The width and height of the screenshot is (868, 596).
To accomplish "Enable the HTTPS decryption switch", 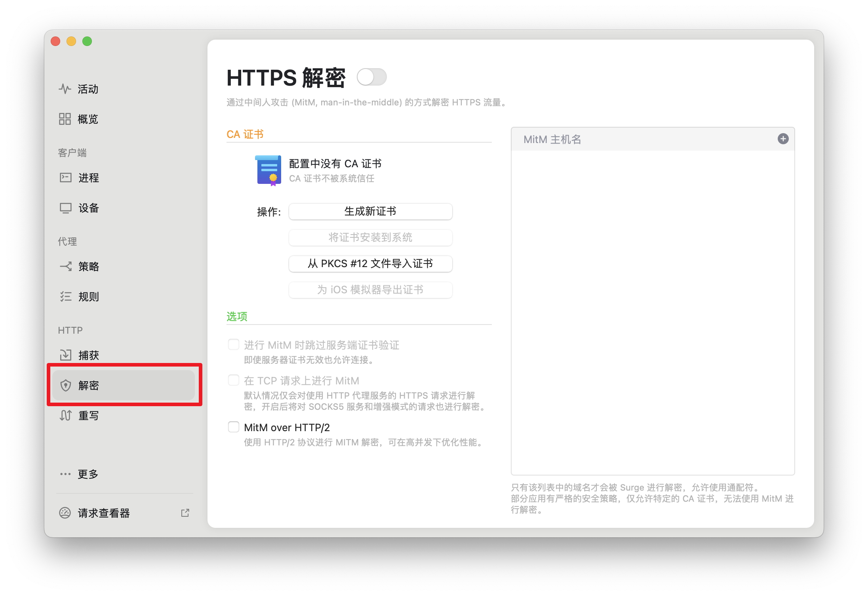I will [371, 77].
